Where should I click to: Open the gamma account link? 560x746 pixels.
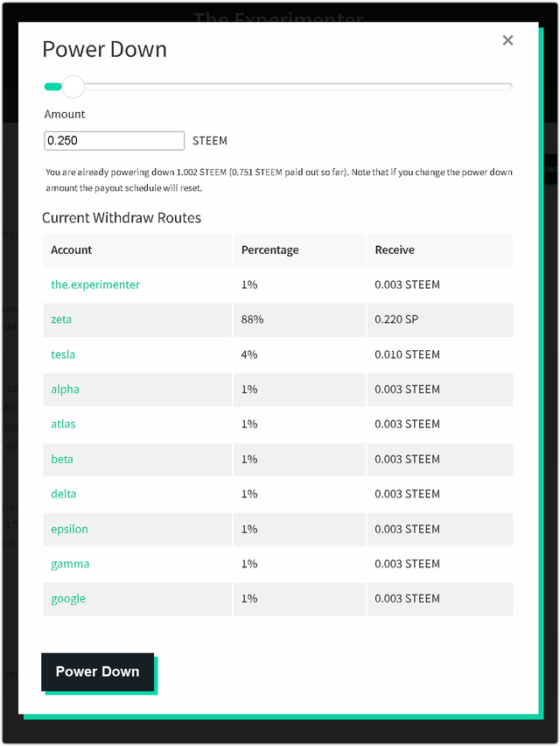point(70,564)
